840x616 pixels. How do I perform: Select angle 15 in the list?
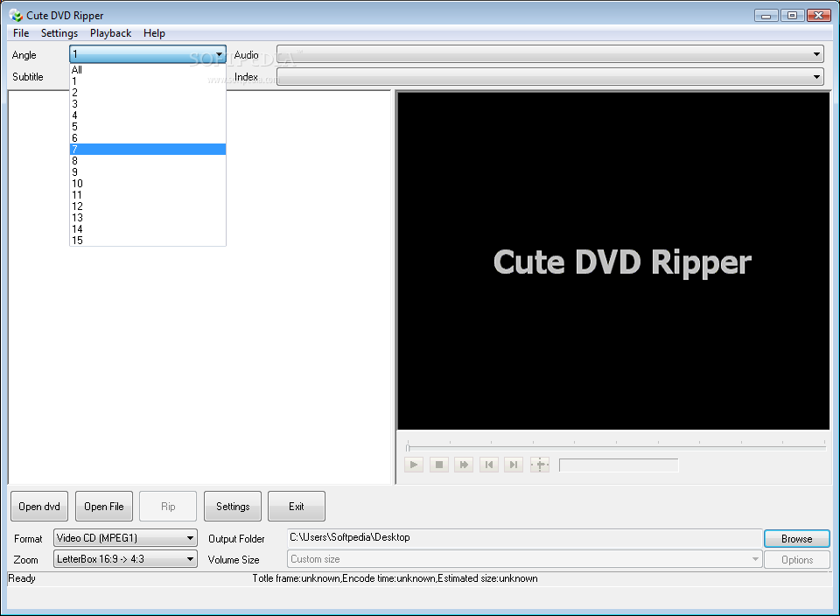click(148, 240)
